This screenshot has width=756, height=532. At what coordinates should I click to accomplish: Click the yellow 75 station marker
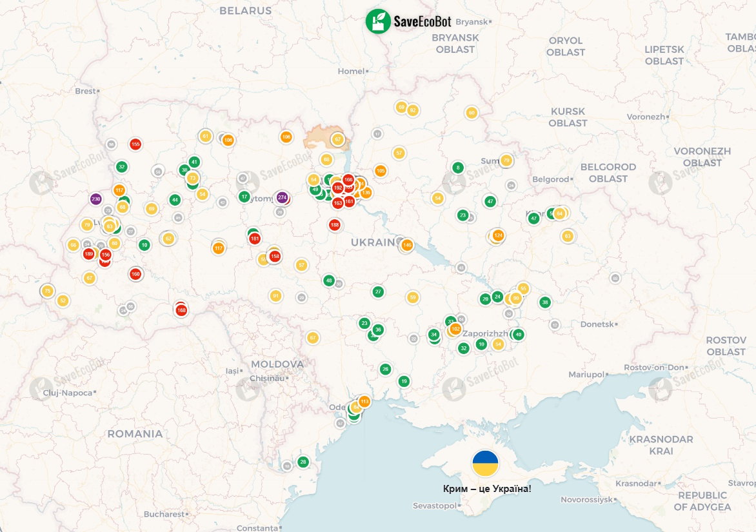[x=47, y=291]
